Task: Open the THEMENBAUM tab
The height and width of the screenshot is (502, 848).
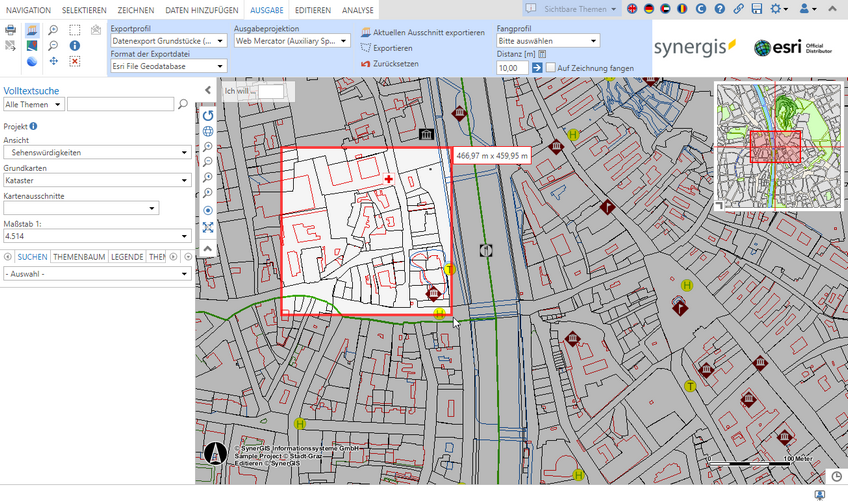Action: tap(78, 257)
